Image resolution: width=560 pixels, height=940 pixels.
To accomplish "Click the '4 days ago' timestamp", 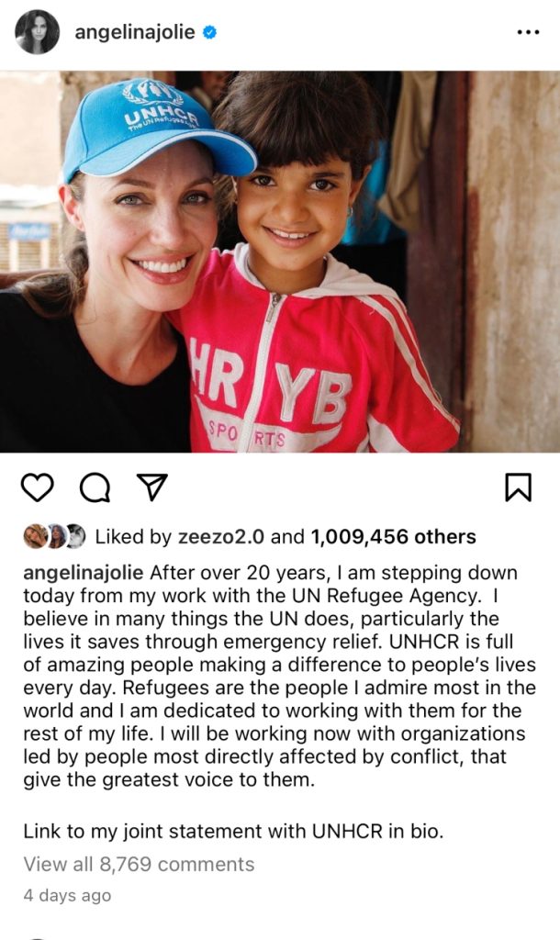I will pyautogui.click(x=67, y=895).
